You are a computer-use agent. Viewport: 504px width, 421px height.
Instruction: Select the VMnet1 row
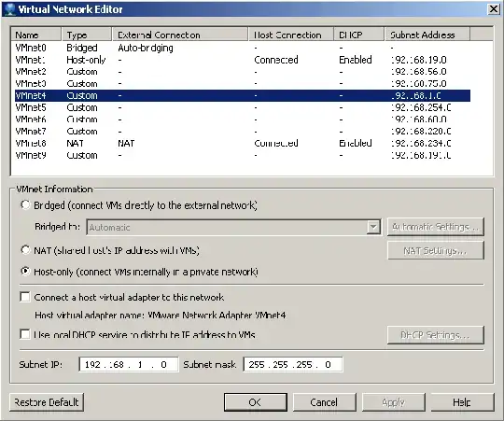(x=243, y=60)
